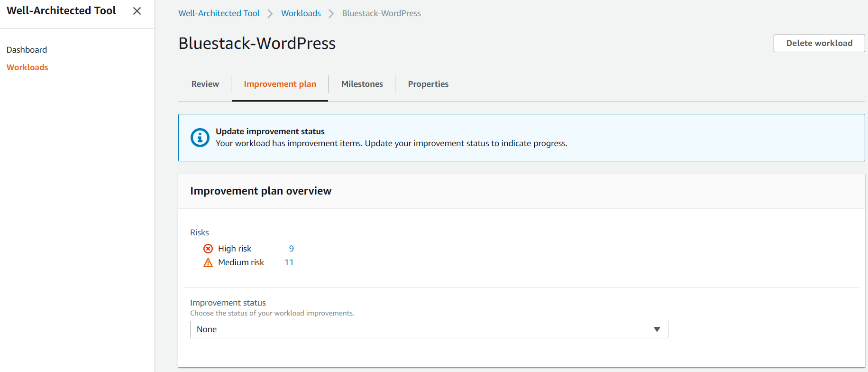
Task: Click the Risks section label
Action: (200, 232)
